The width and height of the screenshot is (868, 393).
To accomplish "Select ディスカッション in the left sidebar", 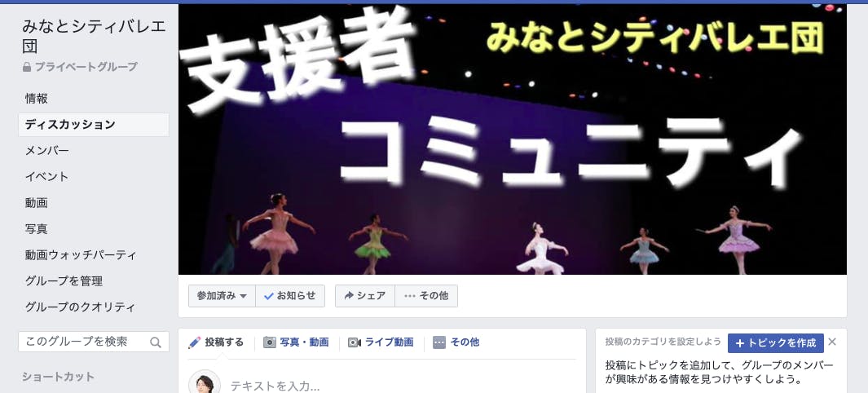I will pyautogui.click(x=94, y=125).
